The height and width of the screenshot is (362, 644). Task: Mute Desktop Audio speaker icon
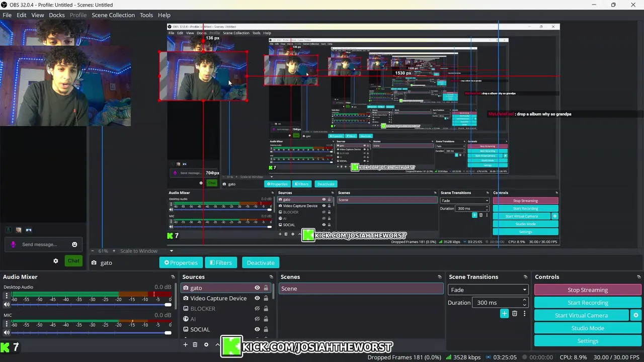click(x=7, y=304)
